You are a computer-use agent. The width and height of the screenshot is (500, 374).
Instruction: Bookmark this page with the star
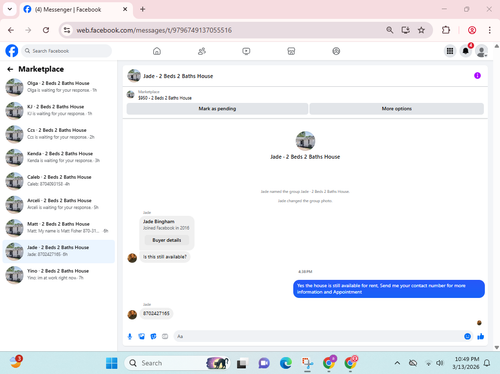pos(421,30)
